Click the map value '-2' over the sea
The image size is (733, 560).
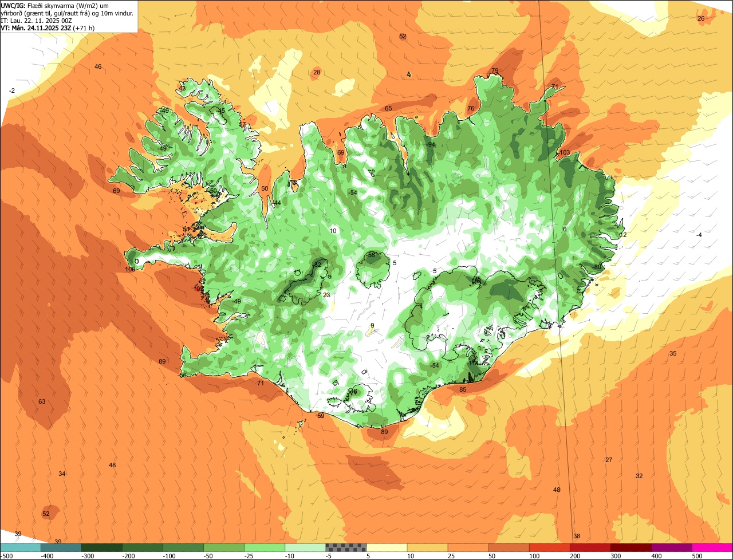point(12,90)
